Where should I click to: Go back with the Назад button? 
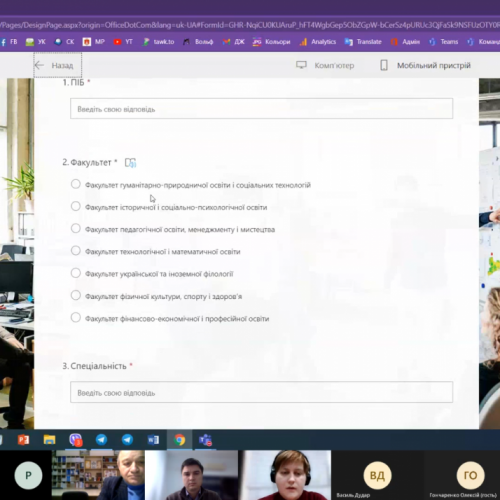tap(57, 65)
